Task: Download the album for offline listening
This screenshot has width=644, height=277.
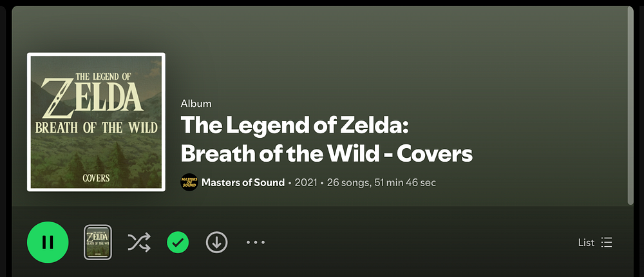Action: pyautogui.click(x=216, y=242)
